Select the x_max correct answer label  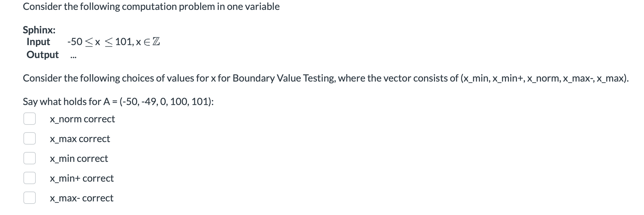click(80, 139)
